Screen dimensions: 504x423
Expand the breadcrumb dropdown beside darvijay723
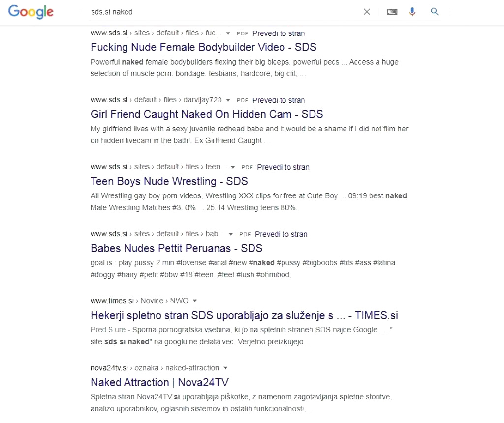(x=227, y=100)
